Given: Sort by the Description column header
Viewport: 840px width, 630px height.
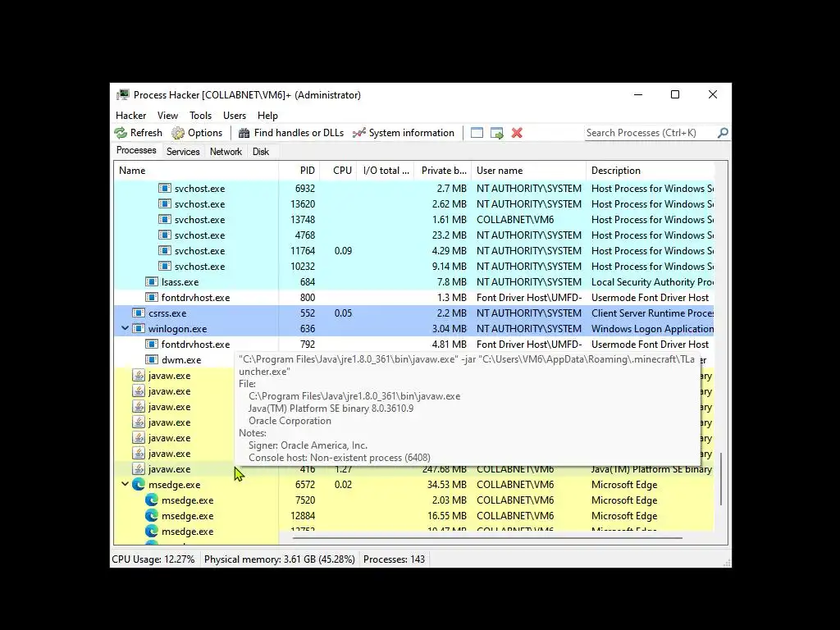Looking at the screenshot, I should pos(651,171).
